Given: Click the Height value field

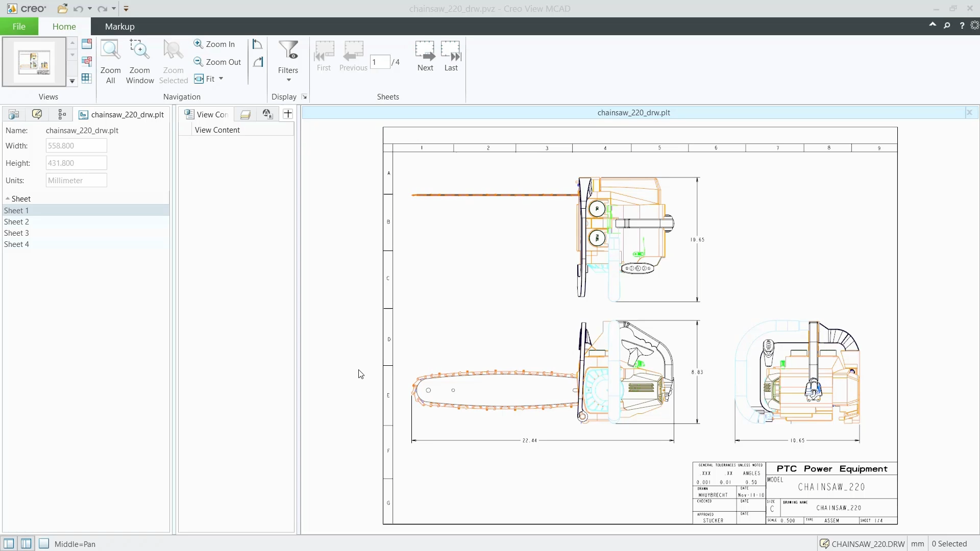Looking at the screenshot, I should pos(76,163).
